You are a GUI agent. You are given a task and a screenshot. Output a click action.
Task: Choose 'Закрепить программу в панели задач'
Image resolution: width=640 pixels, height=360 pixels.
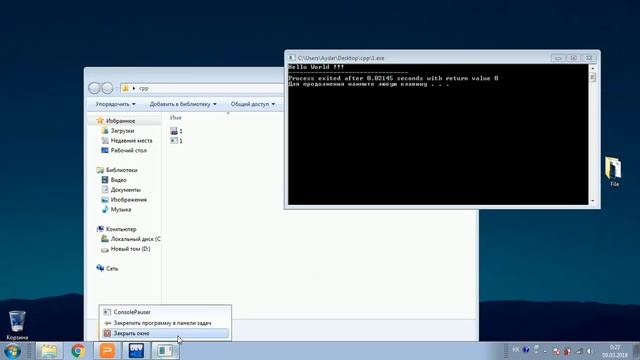pyautogui.click(x=165, y=323)
